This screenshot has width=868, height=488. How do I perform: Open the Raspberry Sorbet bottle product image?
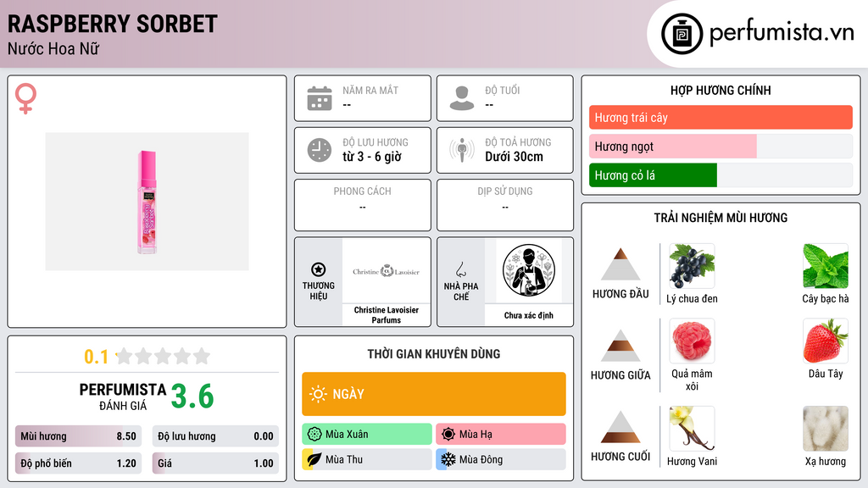pyautogui.click(x=147, y=202)
